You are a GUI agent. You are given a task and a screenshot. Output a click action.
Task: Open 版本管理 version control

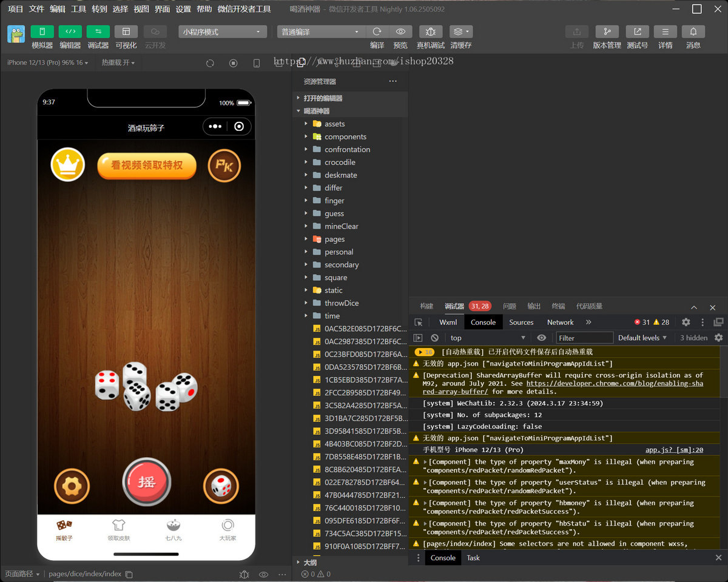(607, 32)
